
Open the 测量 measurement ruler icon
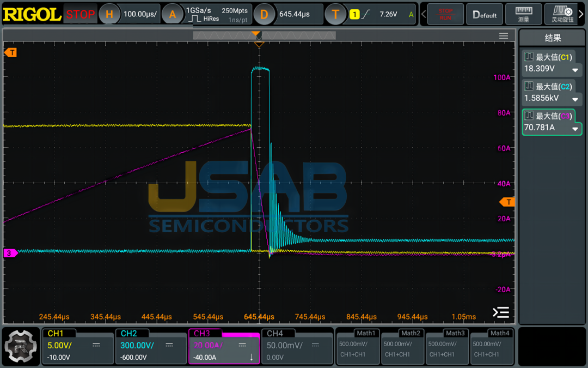tap(524, 14)
